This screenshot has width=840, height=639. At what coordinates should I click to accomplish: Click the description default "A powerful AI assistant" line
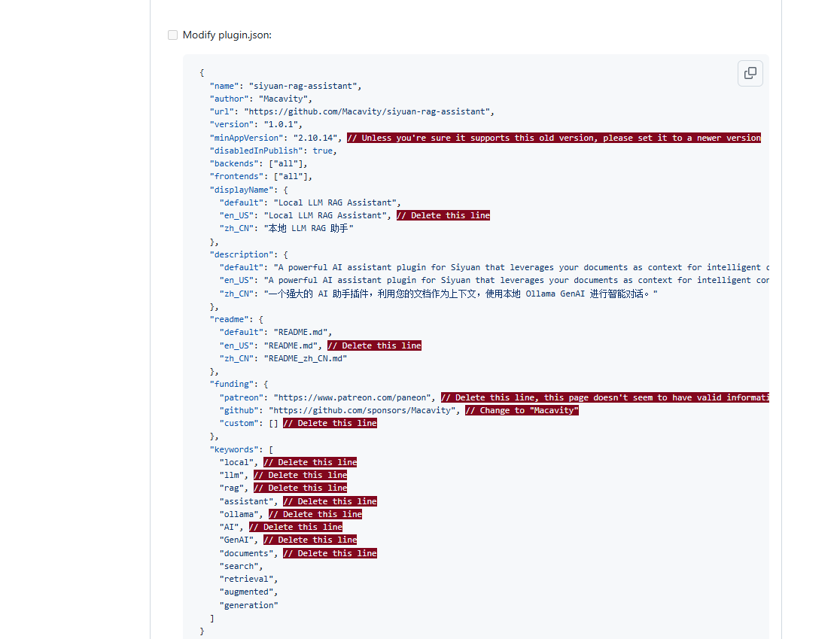494,267
